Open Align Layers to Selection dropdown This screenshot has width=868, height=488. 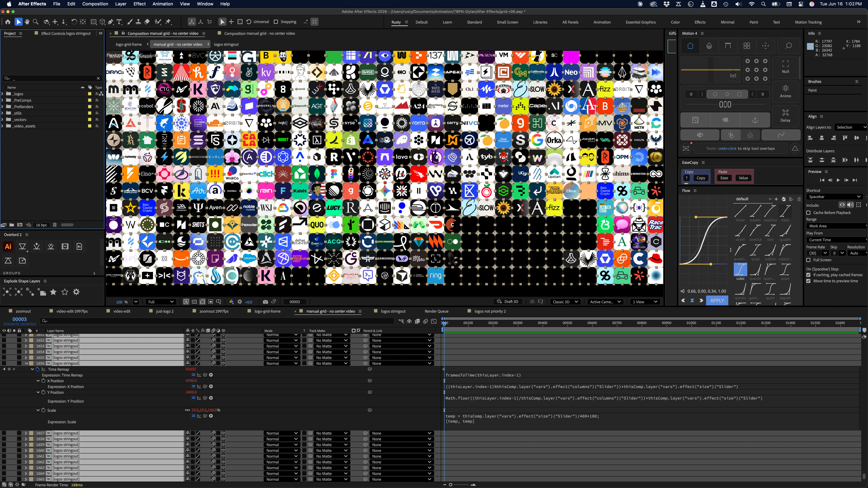[x=851, y=127]
